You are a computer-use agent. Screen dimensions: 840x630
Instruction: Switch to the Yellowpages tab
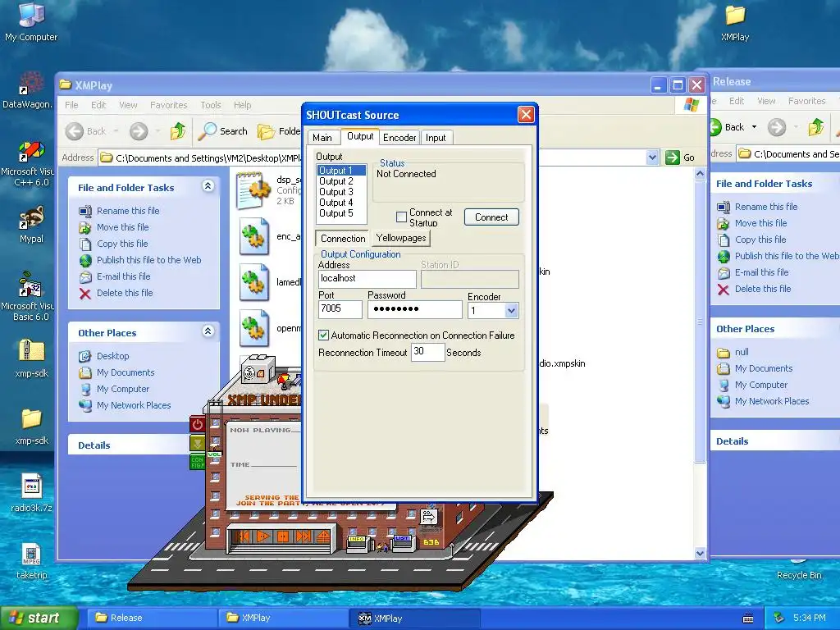tap(400, 238)
